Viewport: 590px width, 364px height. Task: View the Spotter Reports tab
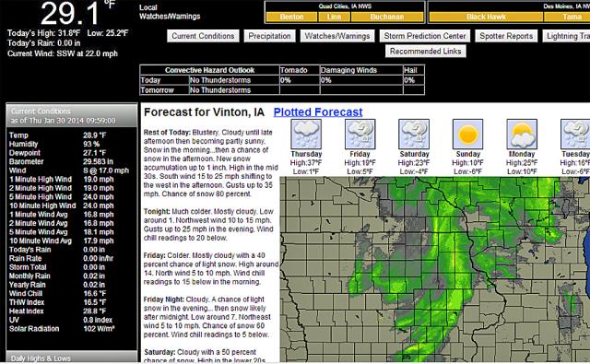506,36
